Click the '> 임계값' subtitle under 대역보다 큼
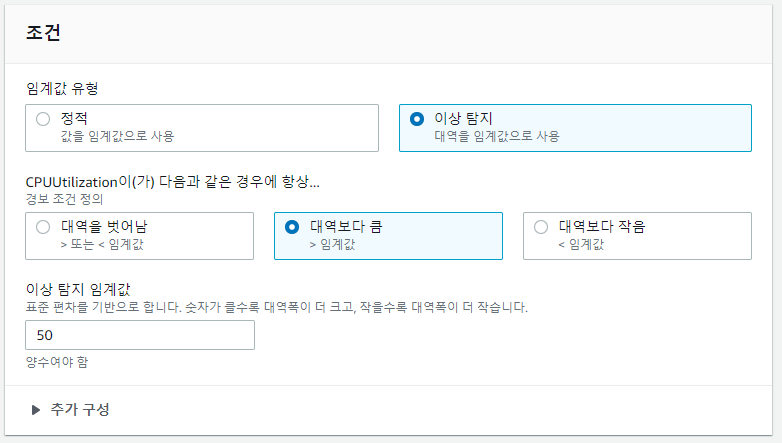 pos(332,244)
